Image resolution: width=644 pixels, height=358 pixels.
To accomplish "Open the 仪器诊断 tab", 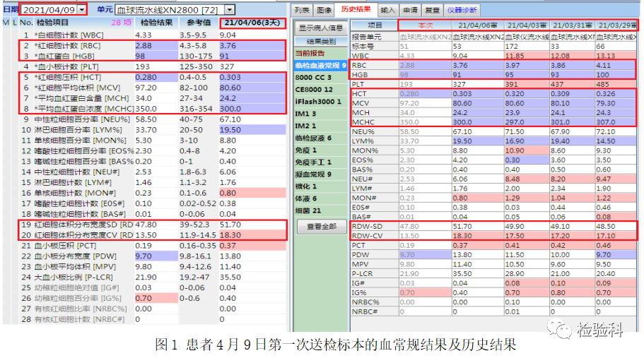I will coord(462,10).
